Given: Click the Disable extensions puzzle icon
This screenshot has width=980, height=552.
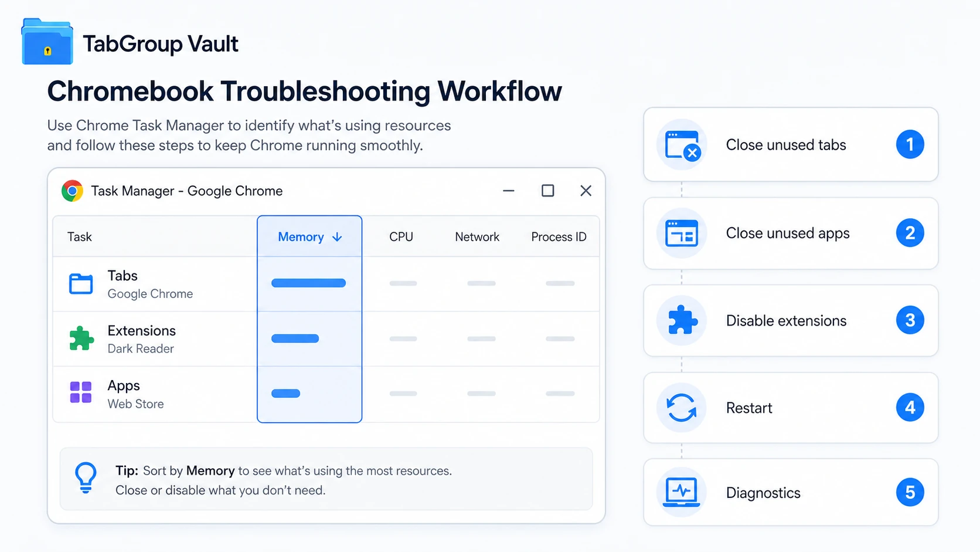Looking at the screenshot, I should pos(682,320).
